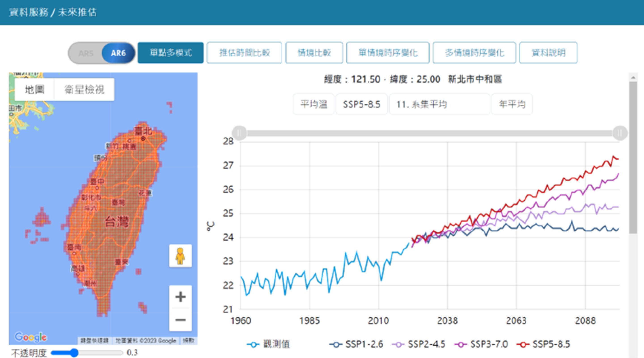Click the 資料說明 button
The width and height of the screenshot is (644, 358).
pos(548,53)
